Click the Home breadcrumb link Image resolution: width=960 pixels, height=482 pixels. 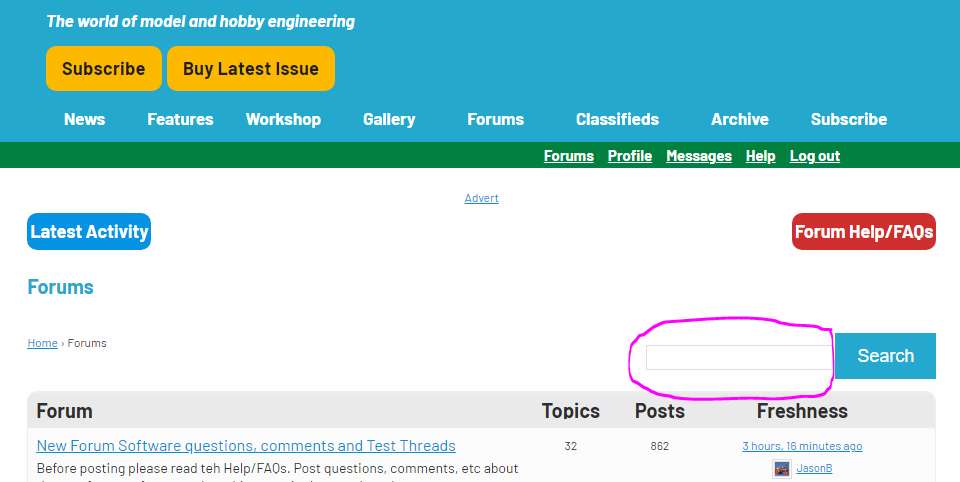point(42,343)
